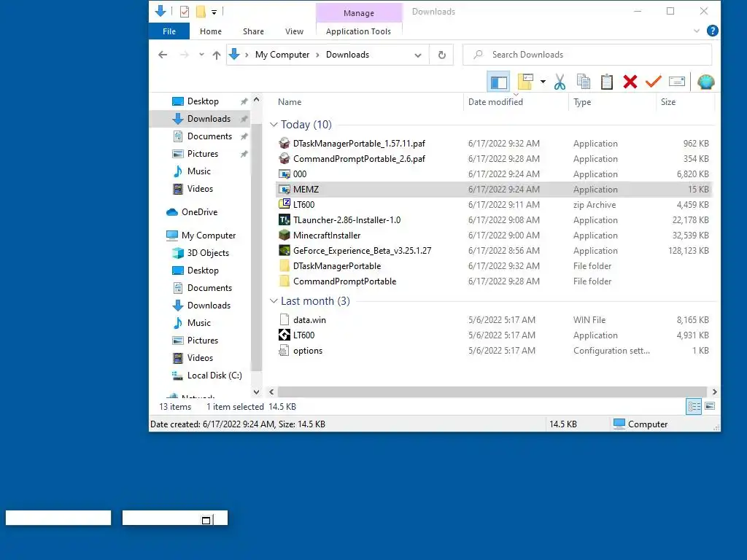The image size is (747, 560).
Task: Click My Computer in the address path
Action: point(282,55)
